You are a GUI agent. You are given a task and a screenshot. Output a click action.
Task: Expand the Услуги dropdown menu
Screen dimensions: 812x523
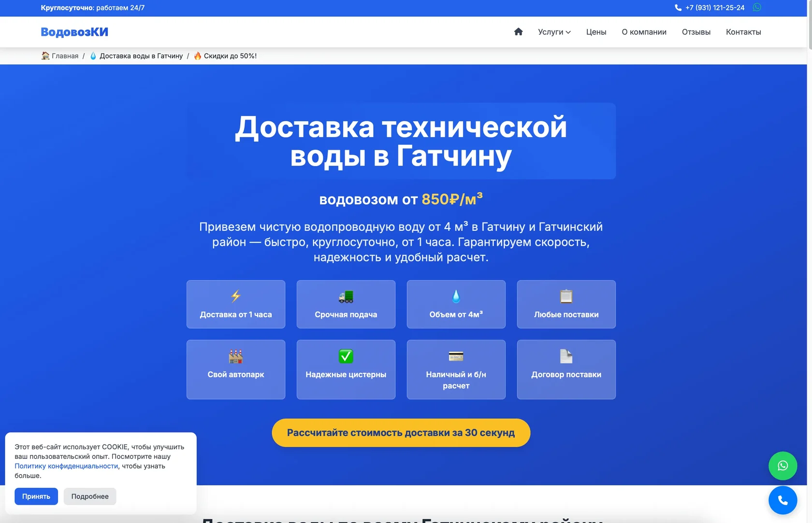[554, 31]
